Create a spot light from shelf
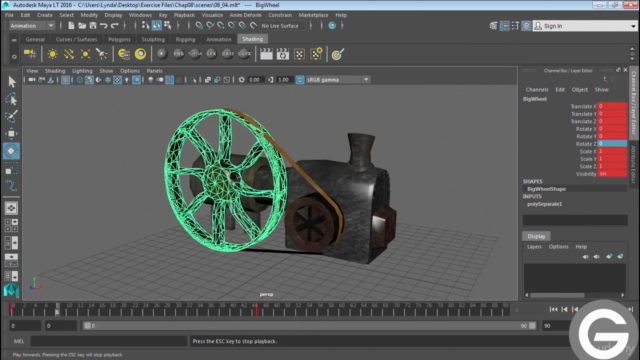The height and width of the screenshot is (360, 640). click(102, 54)
